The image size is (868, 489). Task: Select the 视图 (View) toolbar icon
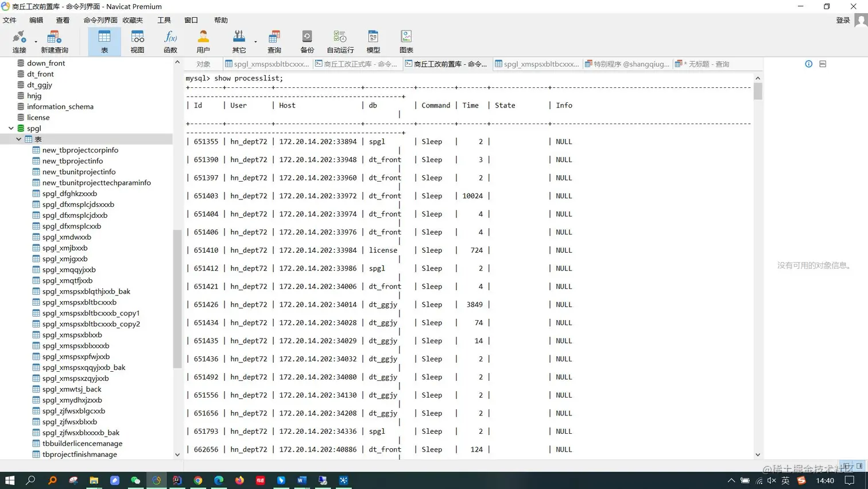coord(137,41)
